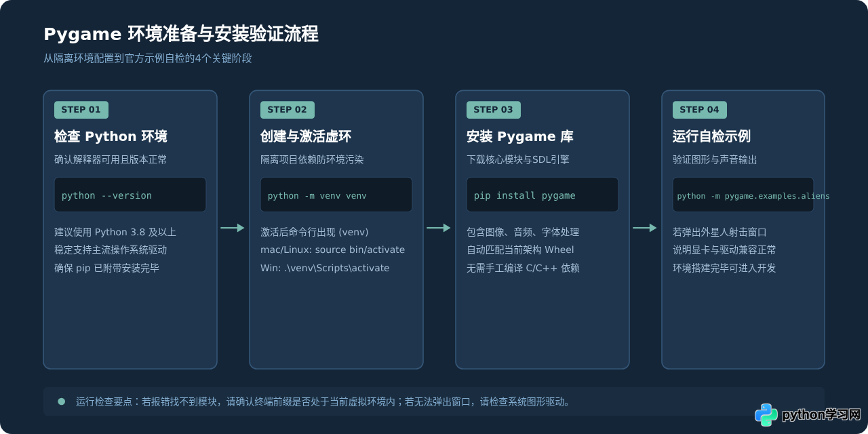Click line Win: .\venv\Scripts\activate
The image size is (868, 434).
coord(325,268)
